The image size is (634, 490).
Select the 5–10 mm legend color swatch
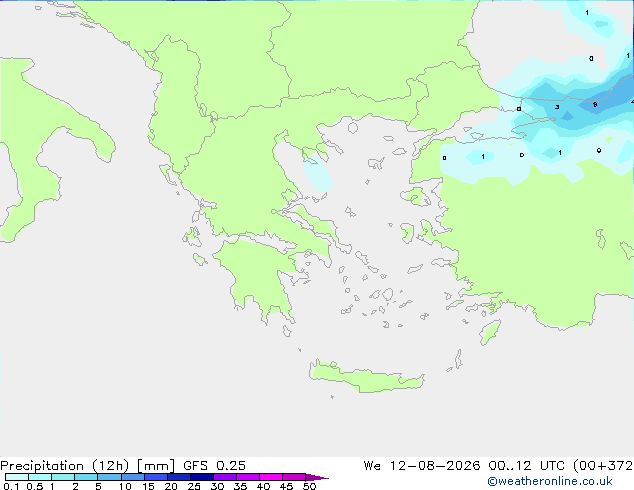pos(109,477)
